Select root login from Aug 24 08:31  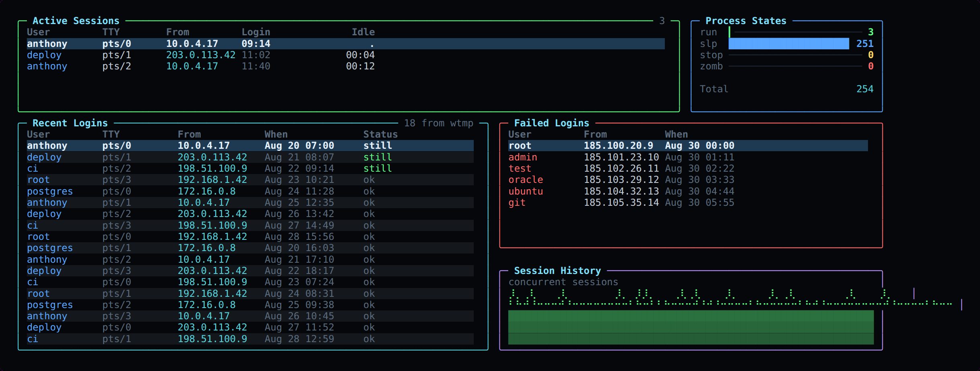[250, 294]
